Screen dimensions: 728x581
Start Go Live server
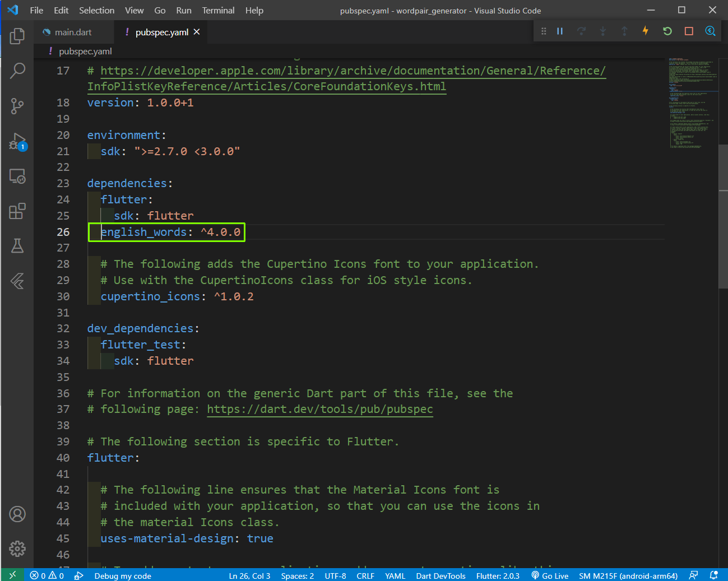(550, 575)
